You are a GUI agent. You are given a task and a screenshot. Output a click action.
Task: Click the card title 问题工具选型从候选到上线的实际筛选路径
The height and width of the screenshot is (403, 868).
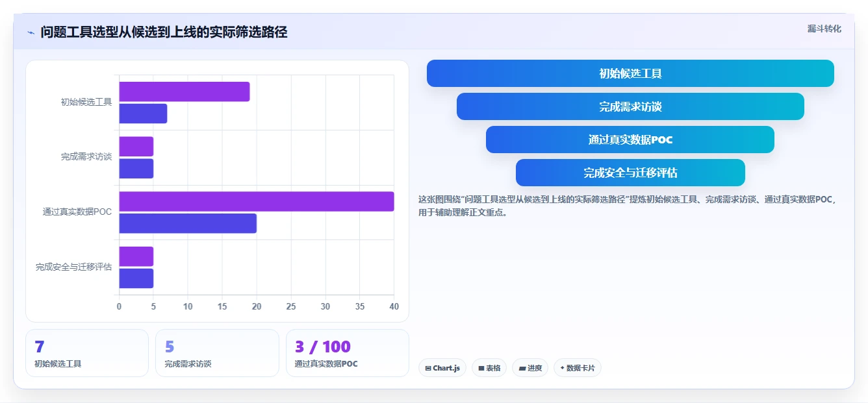point(164,32)
